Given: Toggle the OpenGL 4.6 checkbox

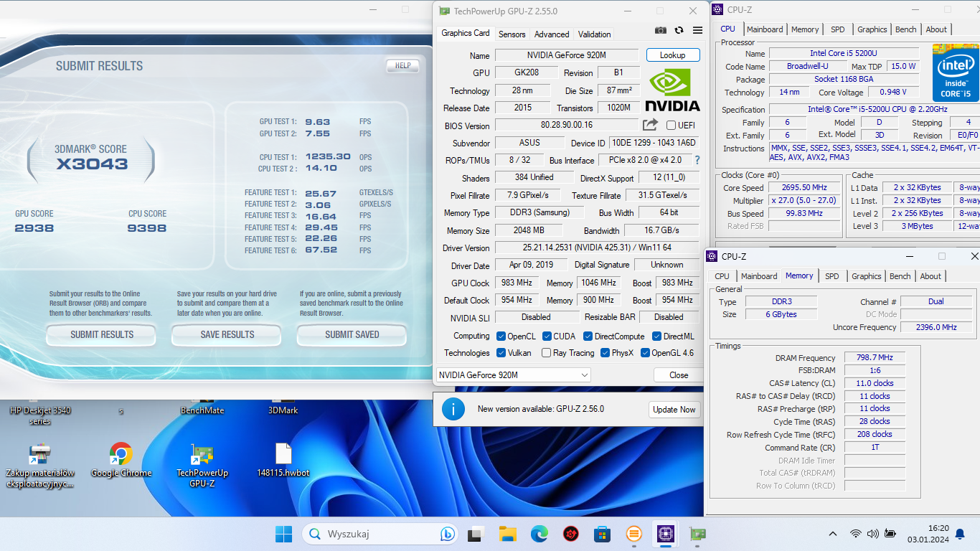Looking at the screenshot, I should (645, 353).
